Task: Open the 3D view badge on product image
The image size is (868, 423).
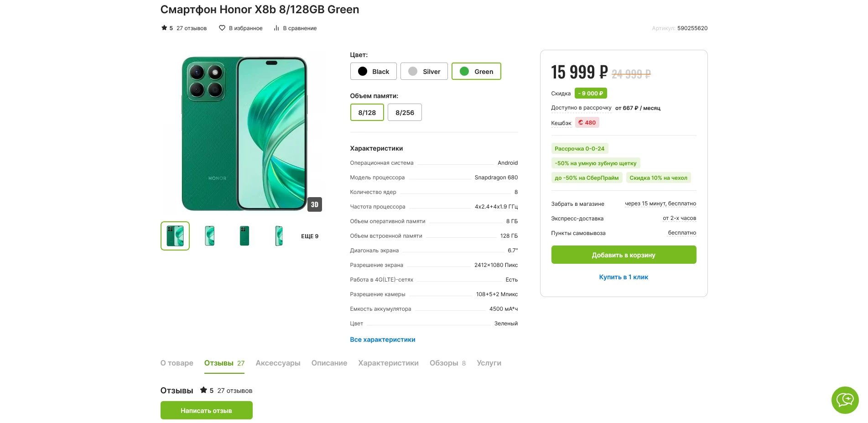Action: 315,204
